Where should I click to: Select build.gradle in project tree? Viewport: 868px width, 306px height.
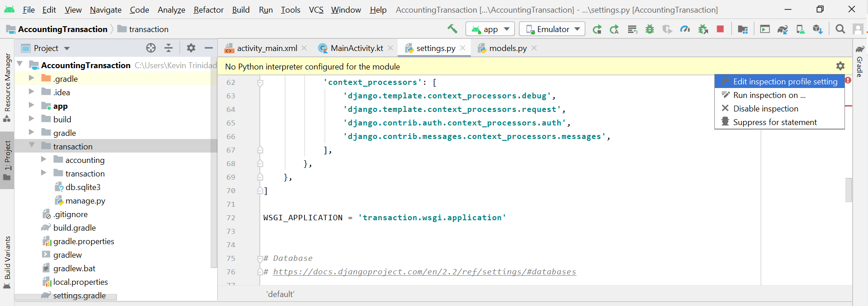click(74, 228)
